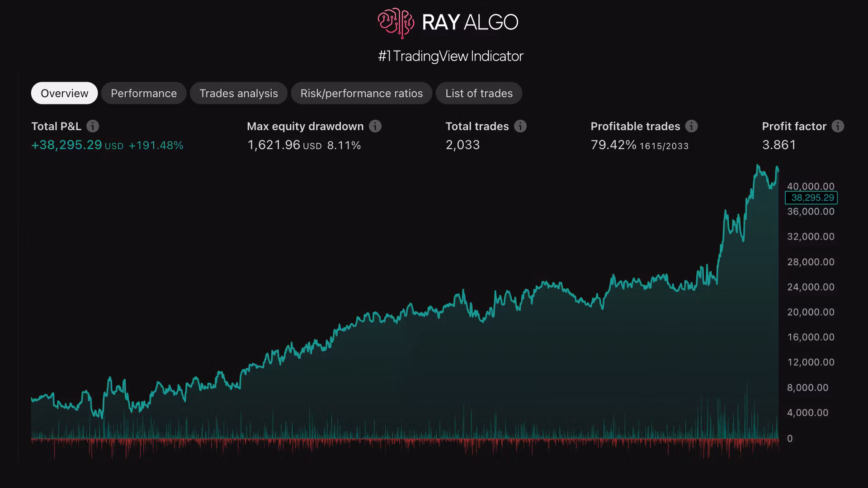
Task: Click the Profit factor info icon
Action: pos(838,126)
